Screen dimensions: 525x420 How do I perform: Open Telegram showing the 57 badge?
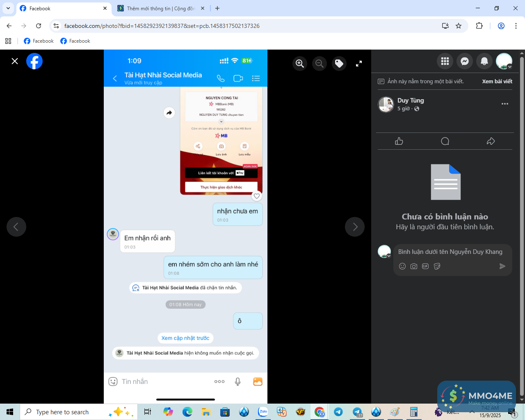[357, 412]
